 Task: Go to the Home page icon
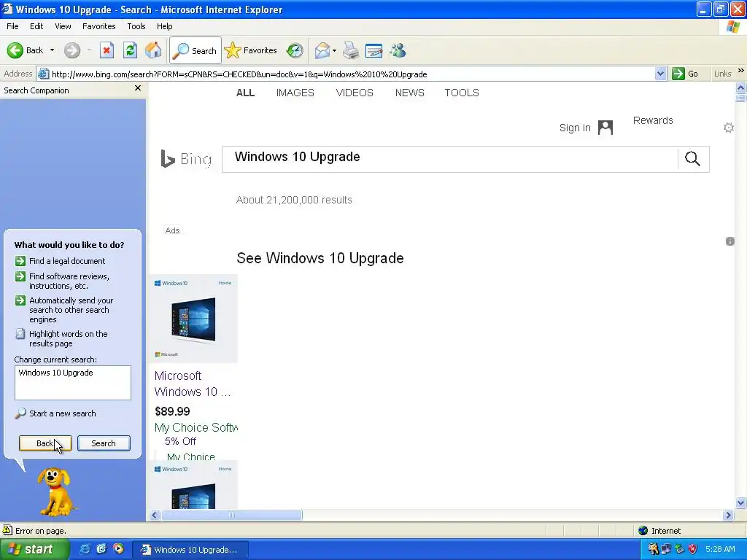pos(153,50)
